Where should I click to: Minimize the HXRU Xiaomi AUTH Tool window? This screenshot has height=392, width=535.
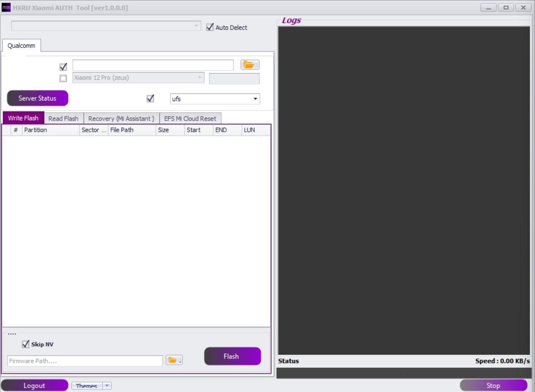(x=489, y=8)
